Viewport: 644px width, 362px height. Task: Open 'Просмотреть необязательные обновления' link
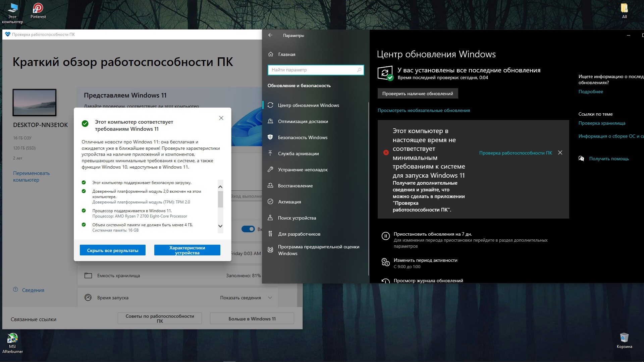point(424,110)
